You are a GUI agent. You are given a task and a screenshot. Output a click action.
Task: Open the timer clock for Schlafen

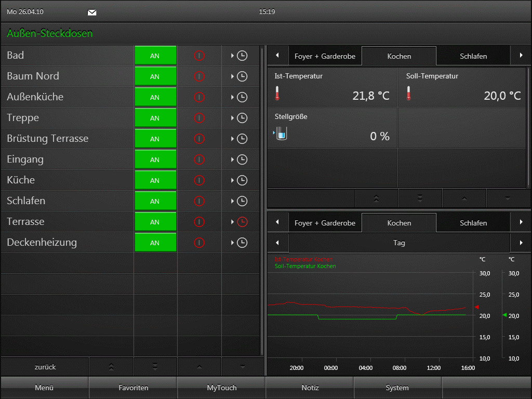(x=242, y=201)
